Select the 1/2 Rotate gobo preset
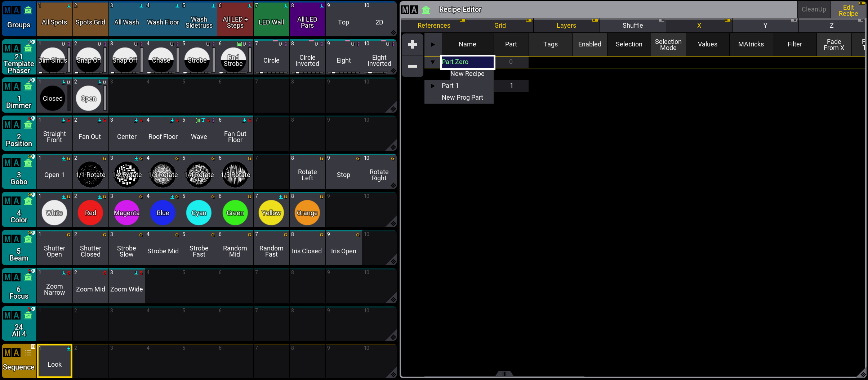The image size is (868, 380). point(126,174)
